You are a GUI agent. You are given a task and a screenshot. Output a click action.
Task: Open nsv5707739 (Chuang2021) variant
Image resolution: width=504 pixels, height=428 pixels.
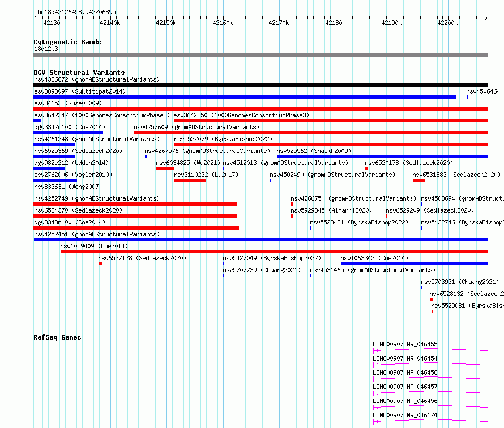[224, 276]
